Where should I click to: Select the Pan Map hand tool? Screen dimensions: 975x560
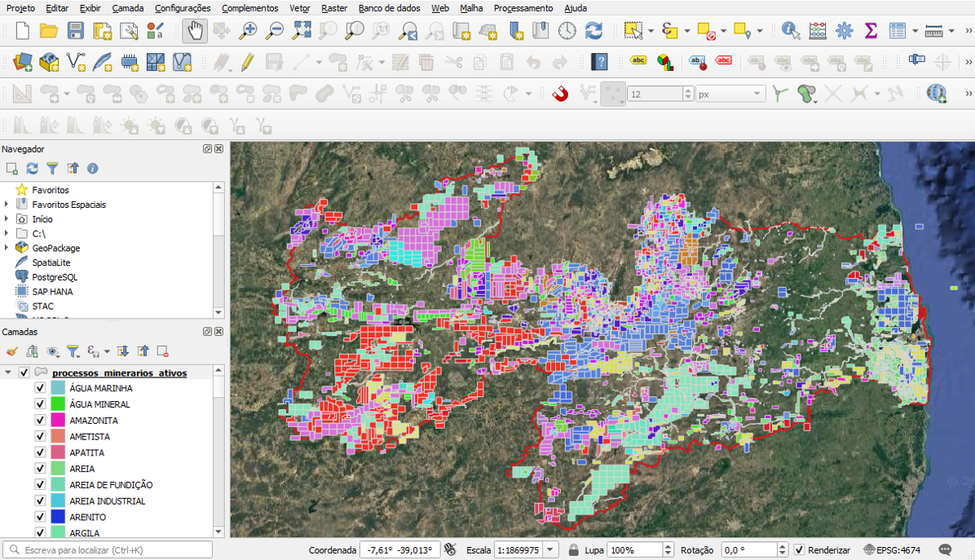coord(195,31)
